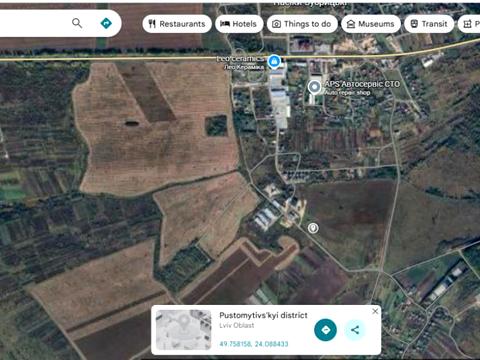
Task: Get directions from the location card
Action: click(x=325, y=330)
